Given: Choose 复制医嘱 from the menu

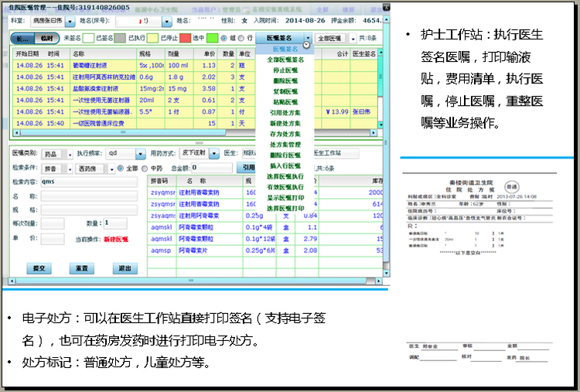Looking at the screenshot, I should (285, 92).
